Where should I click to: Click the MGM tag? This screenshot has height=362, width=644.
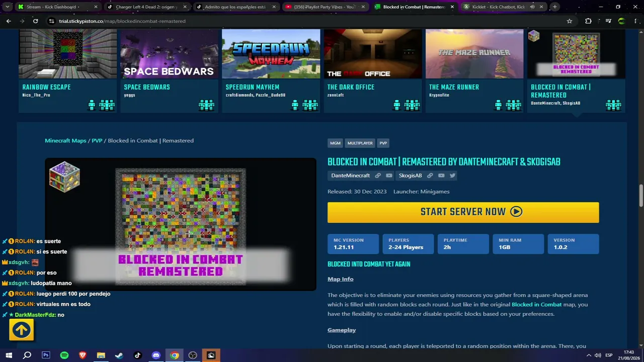pyautogui.click(x=335, y=143)
